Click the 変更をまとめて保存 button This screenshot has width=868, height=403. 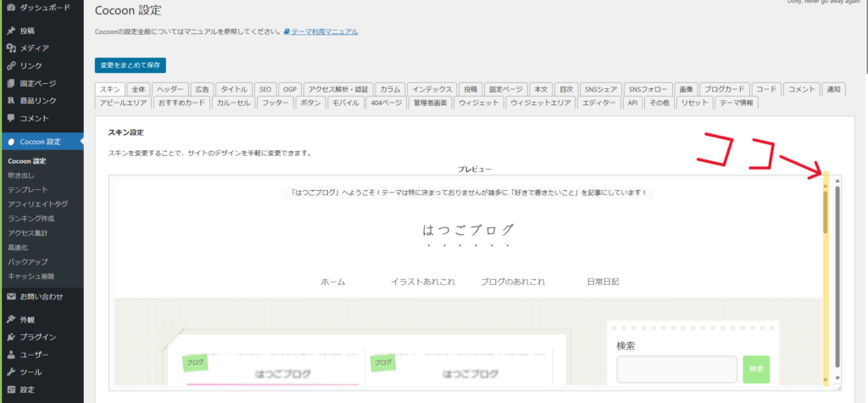point(130,65)
